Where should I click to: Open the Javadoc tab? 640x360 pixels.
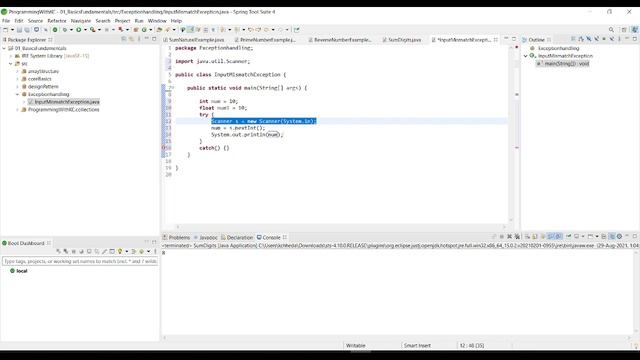(x=206, y=237)
